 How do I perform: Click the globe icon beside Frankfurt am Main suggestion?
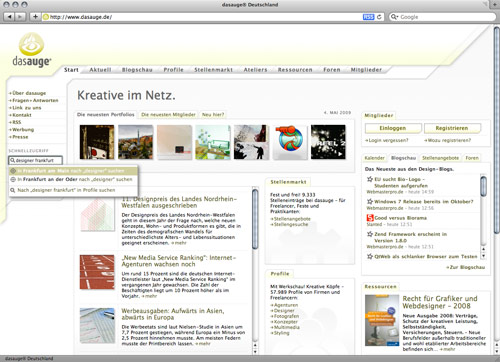click(x=13, y=171)
